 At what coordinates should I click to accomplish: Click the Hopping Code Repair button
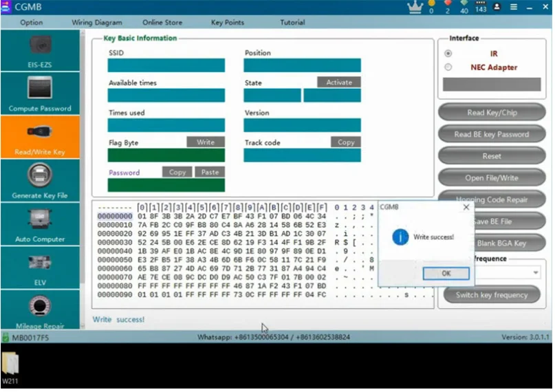[x=492, y=199]
